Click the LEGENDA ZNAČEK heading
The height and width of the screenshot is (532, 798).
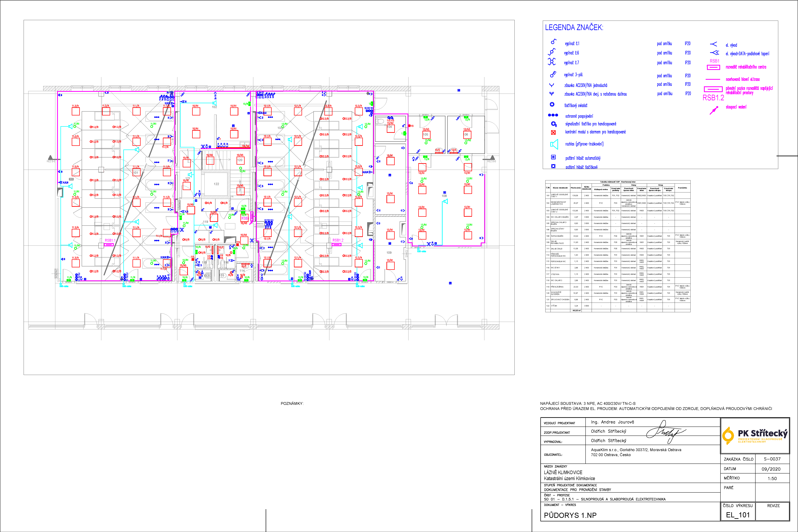574,28
